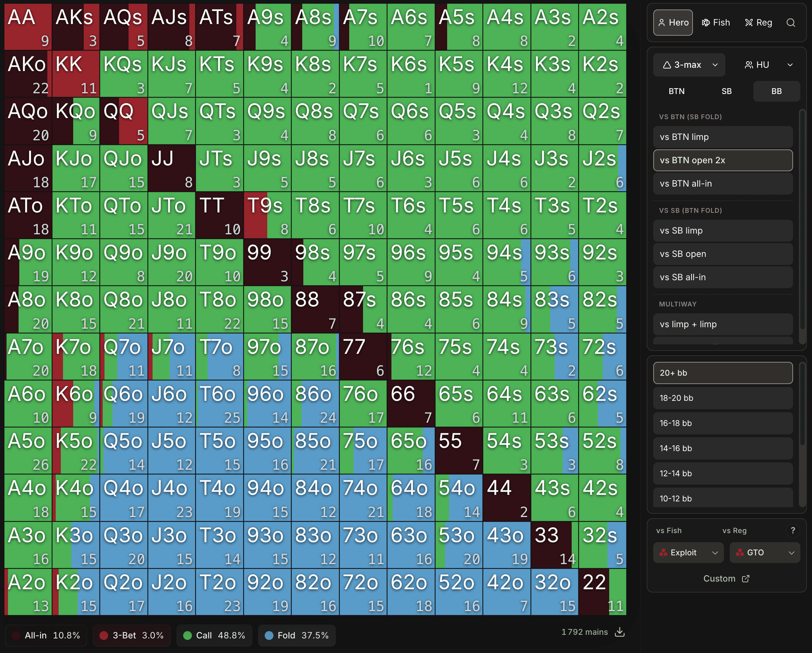Open the search magnifier icon
The image size is (812, 653).
[x=791, y=23]
